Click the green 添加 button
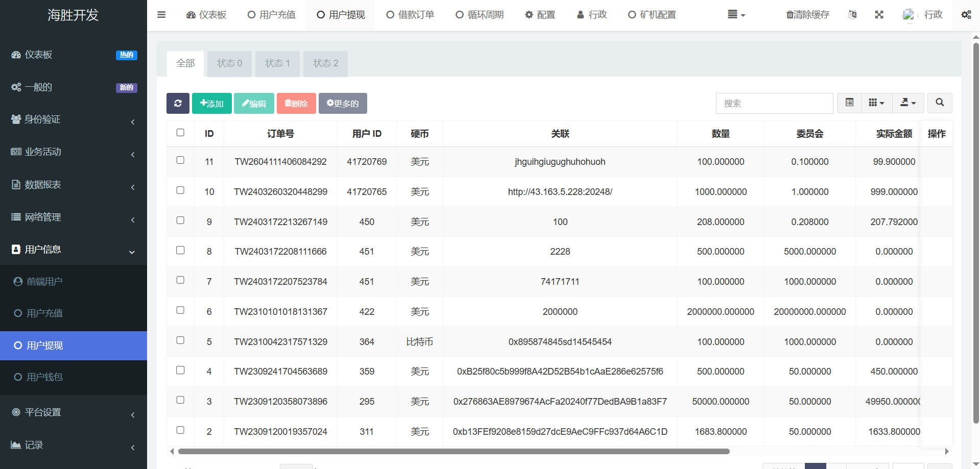This screenshot has width=980, height=469. pos(211,103)
